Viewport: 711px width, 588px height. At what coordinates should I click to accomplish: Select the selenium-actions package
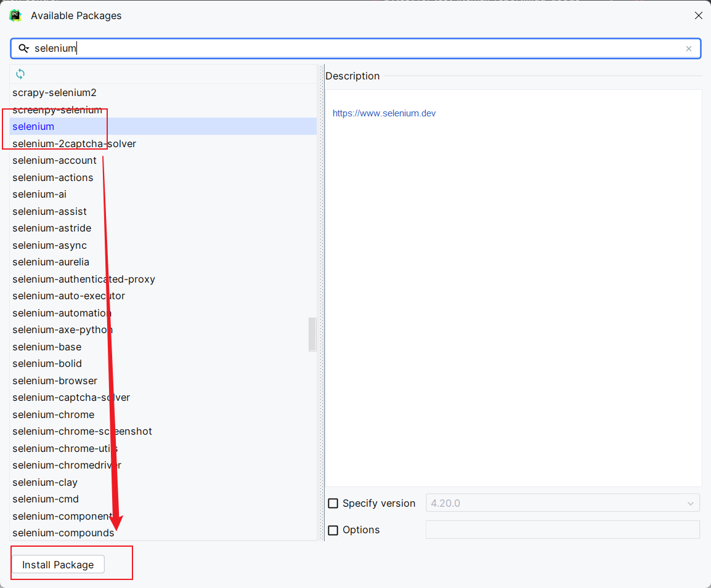(163, 177)
